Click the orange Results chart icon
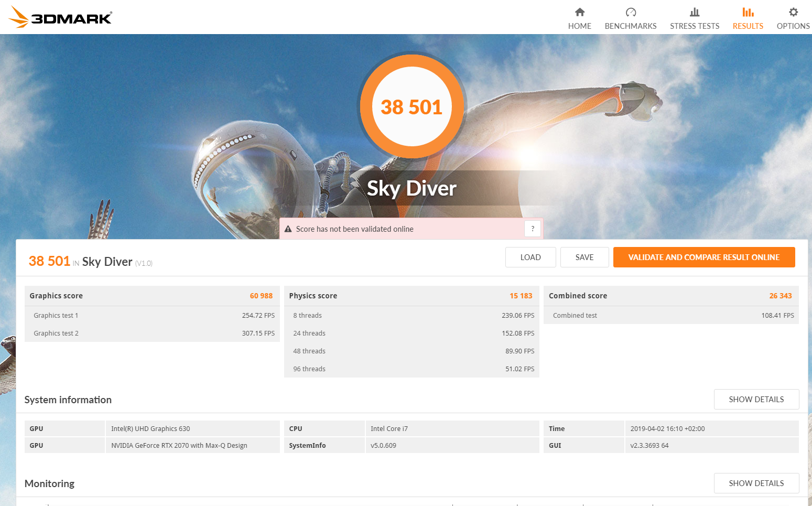This screenshot has height=506, width=812. 748,12
